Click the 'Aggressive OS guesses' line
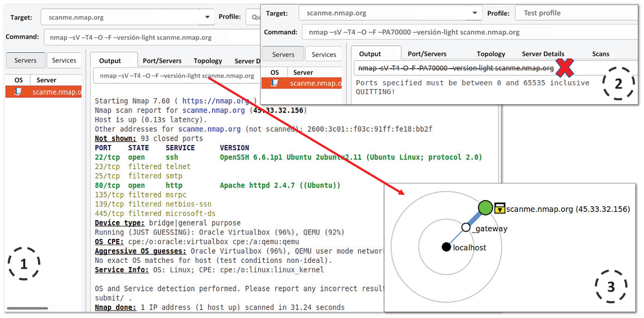The height and width of the screenshot is (318, 644). point(239,251)
